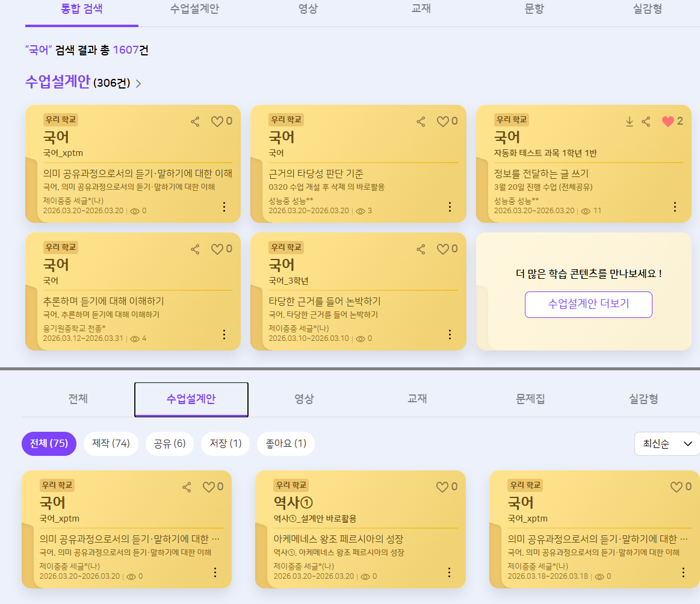
Task: Open the 아케메네스 왕조 페르시아의 성장 card
Action: tap(338, 539)
